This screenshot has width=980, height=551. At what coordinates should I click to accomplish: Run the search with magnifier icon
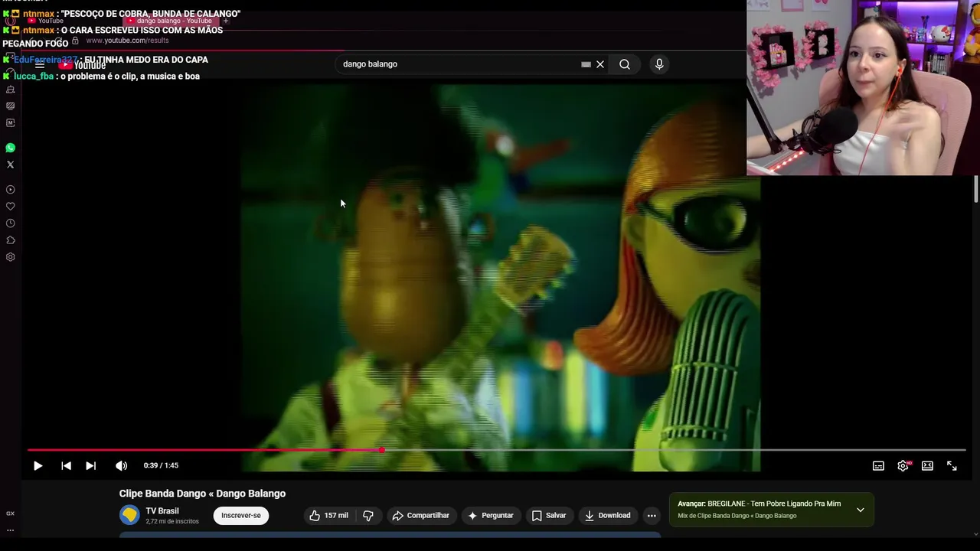625,64
